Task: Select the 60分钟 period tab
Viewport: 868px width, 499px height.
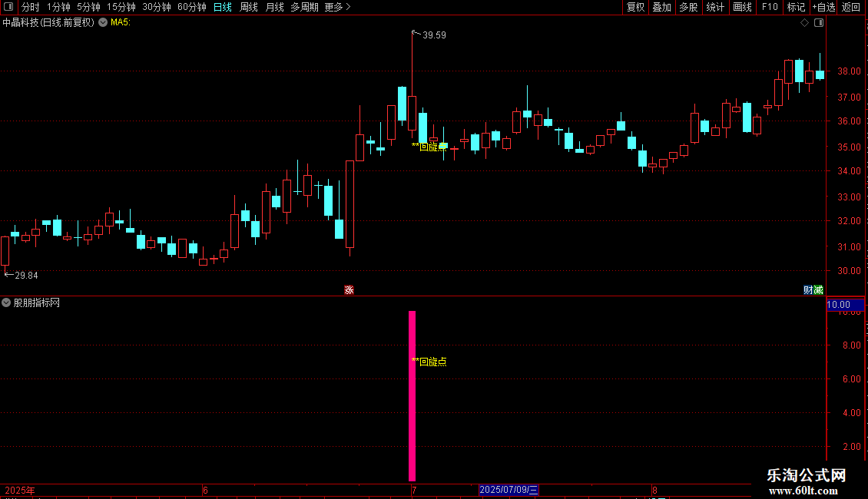Action: [x=192, y=7]
